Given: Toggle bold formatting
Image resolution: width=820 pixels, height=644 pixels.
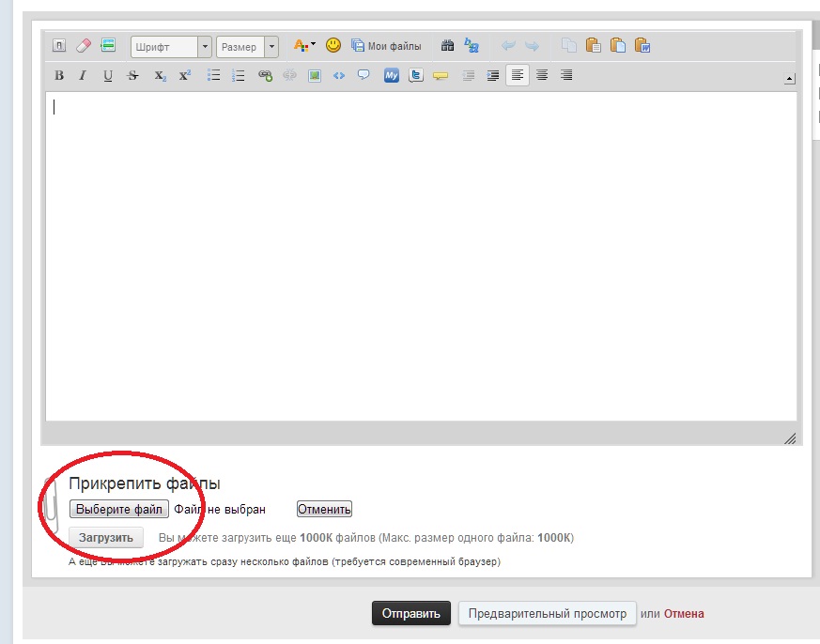Looking at the screenshot, I should pos(59,76).
